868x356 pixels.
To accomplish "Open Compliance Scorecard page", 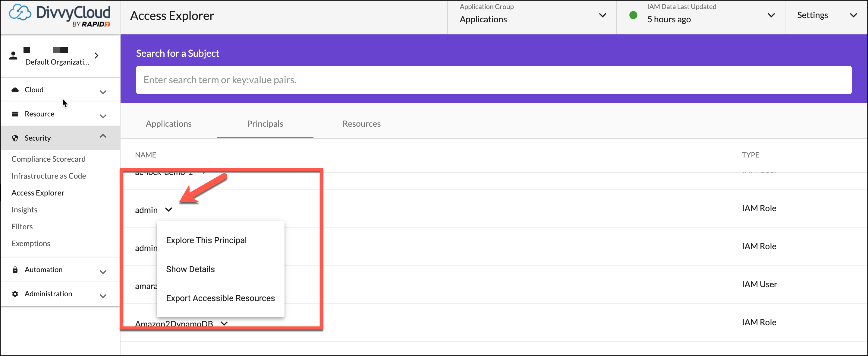I will coord(49,159).
